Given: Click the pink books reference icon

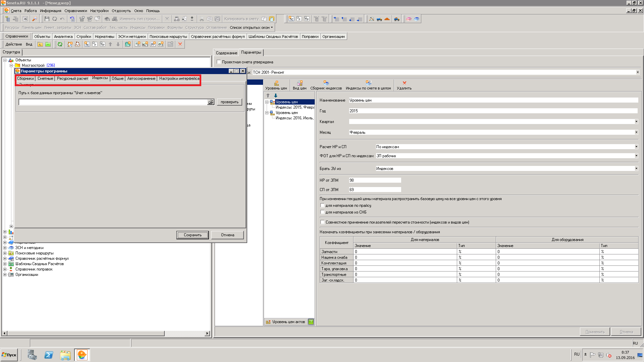Looking at the screenshot, I should point(409,19).
